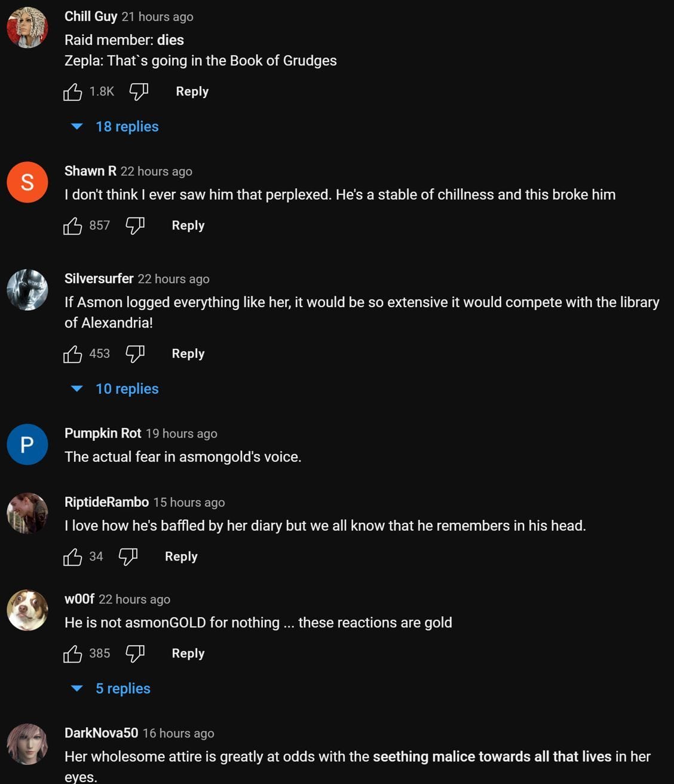
Task: Reply to Shawn R's comment
Action: [188, 225]
